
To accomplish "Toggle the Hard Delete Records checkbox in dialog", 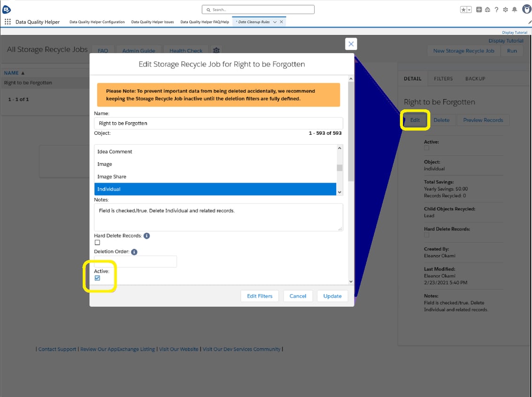I will (x=97, y=242).
